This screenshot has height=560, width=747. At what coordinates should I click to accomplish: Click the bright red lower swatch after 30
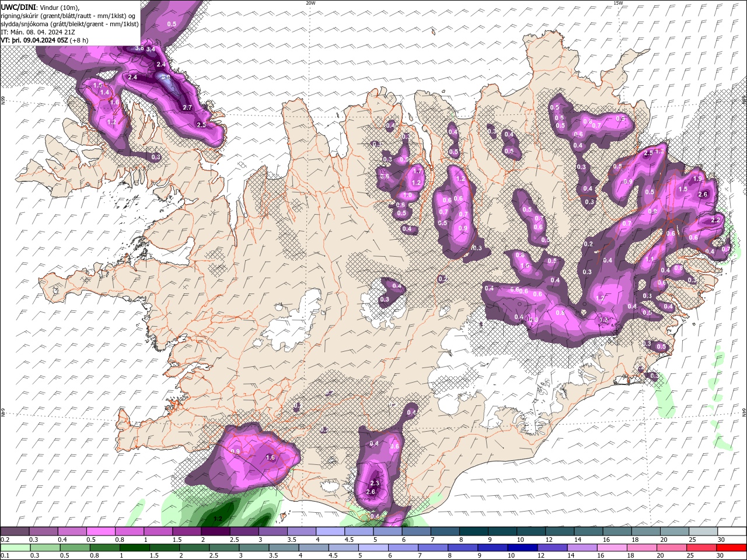732,548
